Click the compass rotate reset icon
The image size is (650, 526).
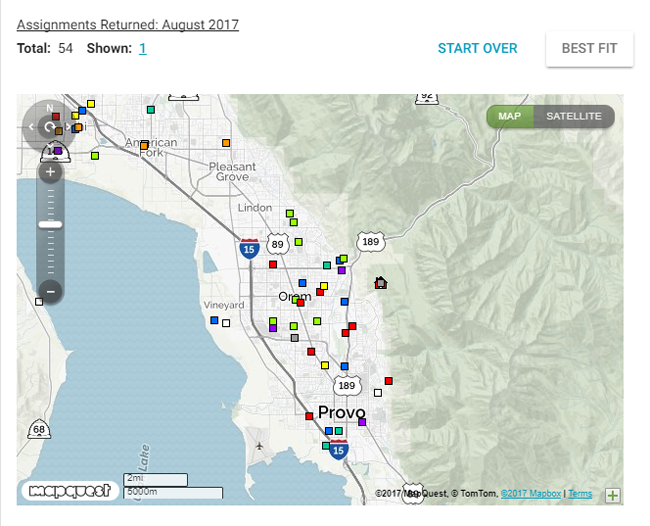pos(49,126)
